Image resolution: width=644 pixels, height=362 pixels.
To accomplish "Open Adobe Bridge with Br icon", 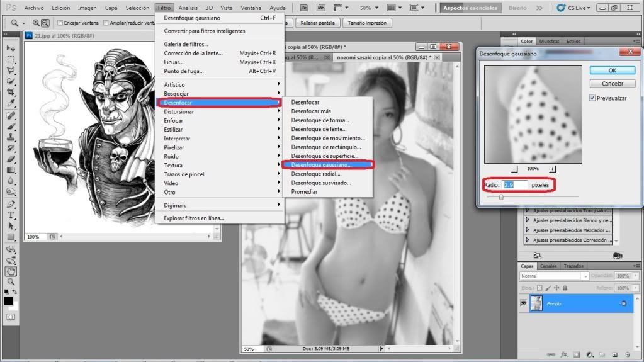I will point(304,8).
